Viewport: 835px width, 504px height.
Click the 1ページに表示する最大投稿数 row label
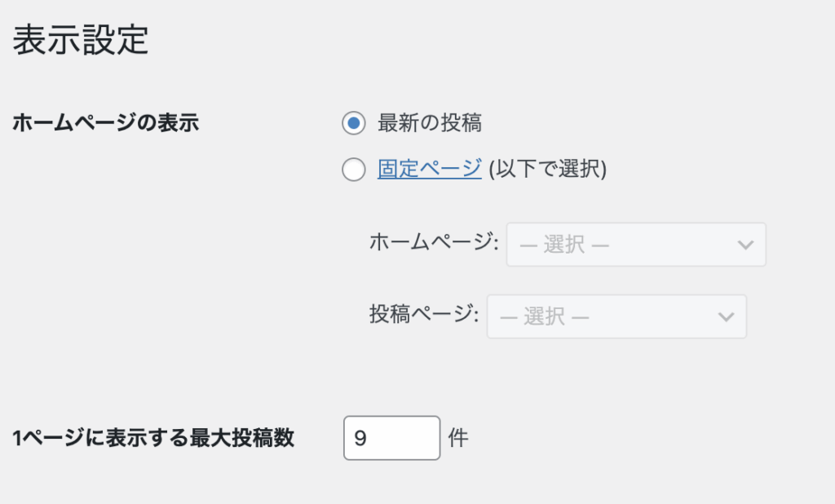tap(153, 438)
